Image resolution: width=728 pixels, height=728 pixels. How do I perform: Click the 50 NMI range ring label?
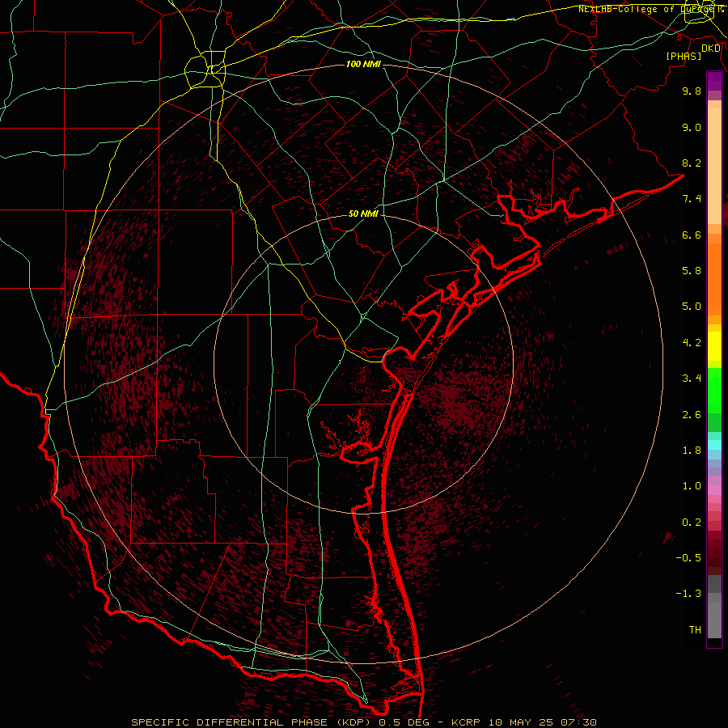pyautogui.click(x=363, y=214)
